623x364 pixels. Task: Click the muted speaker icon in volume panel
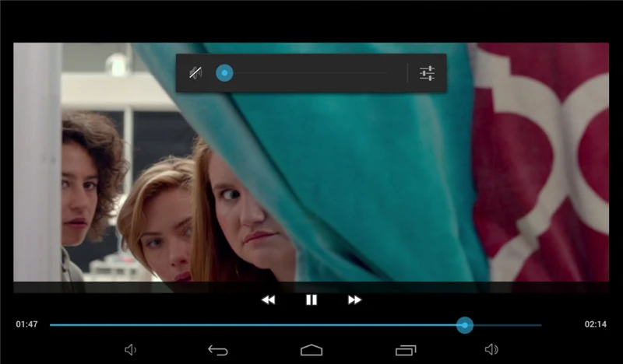click(195, 73)
